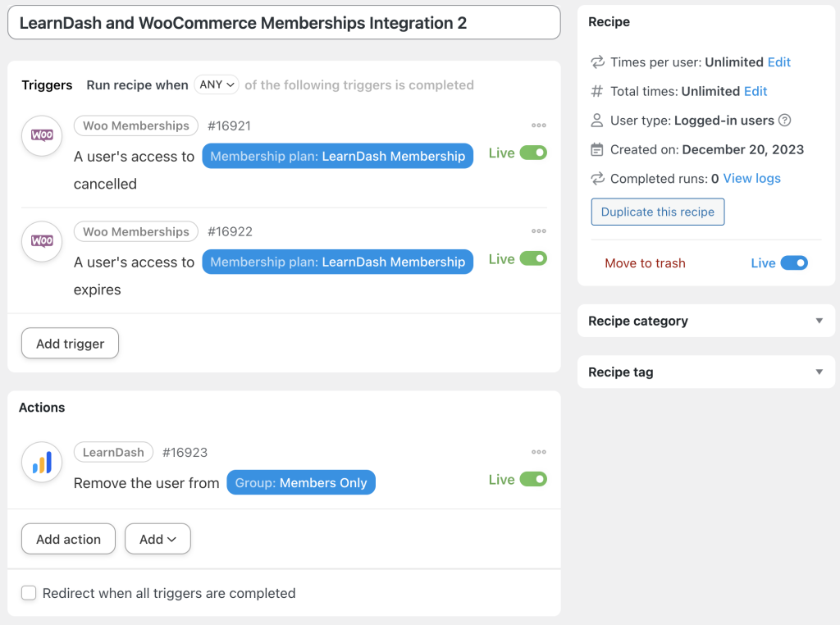Screen dimensions: 840x625
Task: Click Move to trash
Action: pos(645,262)
